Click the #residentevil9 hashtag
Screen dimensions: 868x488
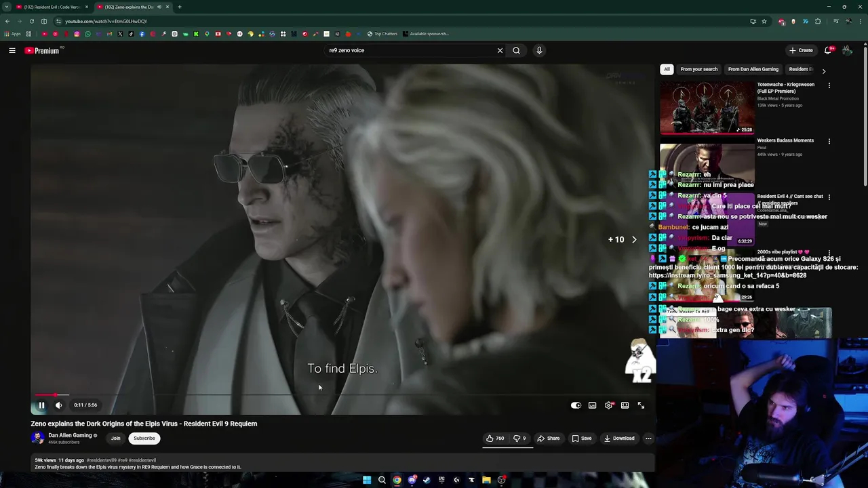click(101, 460)
